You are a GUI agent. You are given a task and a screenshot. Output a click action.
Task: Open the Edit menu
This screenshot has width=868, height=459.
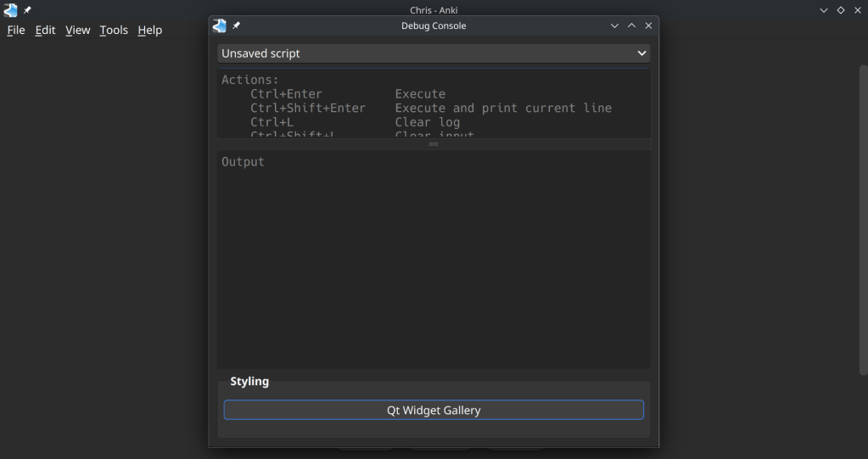(45, 30)
